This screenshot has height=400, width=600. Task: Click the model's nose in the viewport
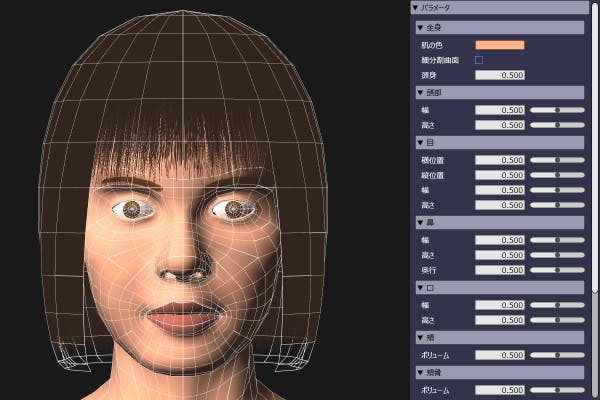click(x=182, y=262)
